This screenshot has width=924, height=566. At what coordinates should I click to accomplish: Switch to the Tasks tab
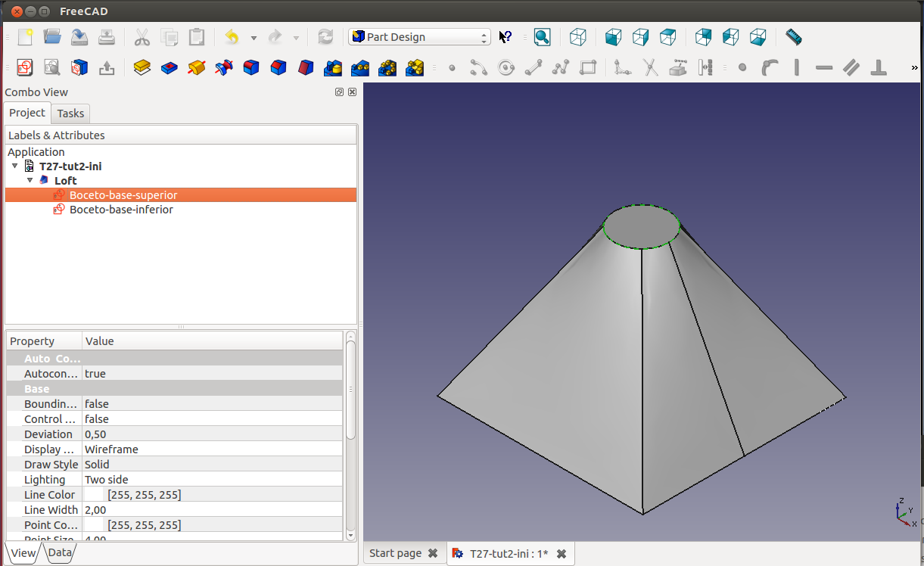(70, 114)
